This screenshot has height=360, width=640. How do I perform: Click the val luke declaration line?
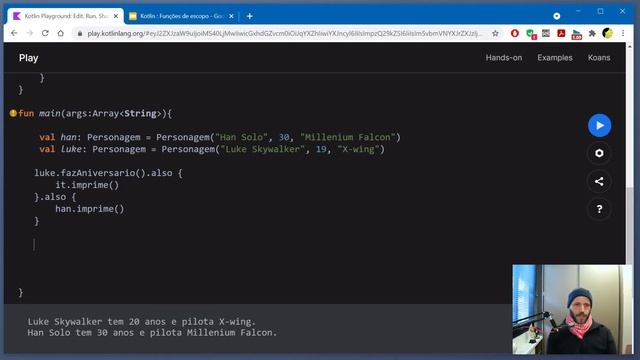[212, 149]
